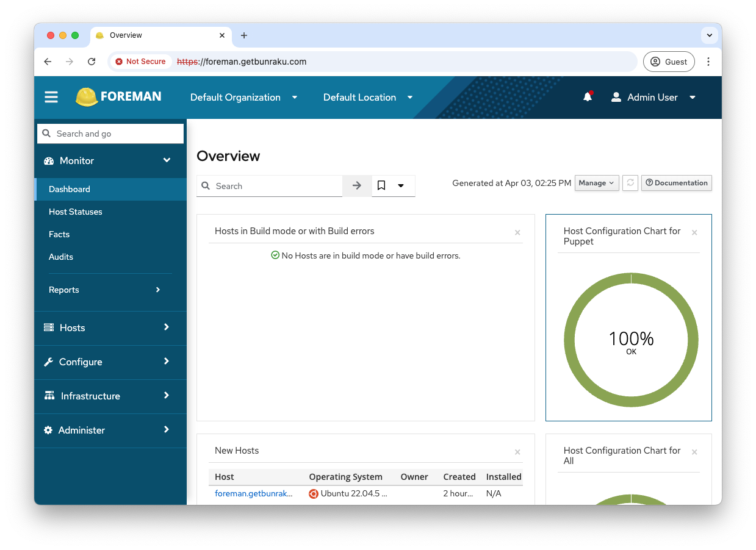Open the foreman.getbunraku host link

tap(253, 494)
